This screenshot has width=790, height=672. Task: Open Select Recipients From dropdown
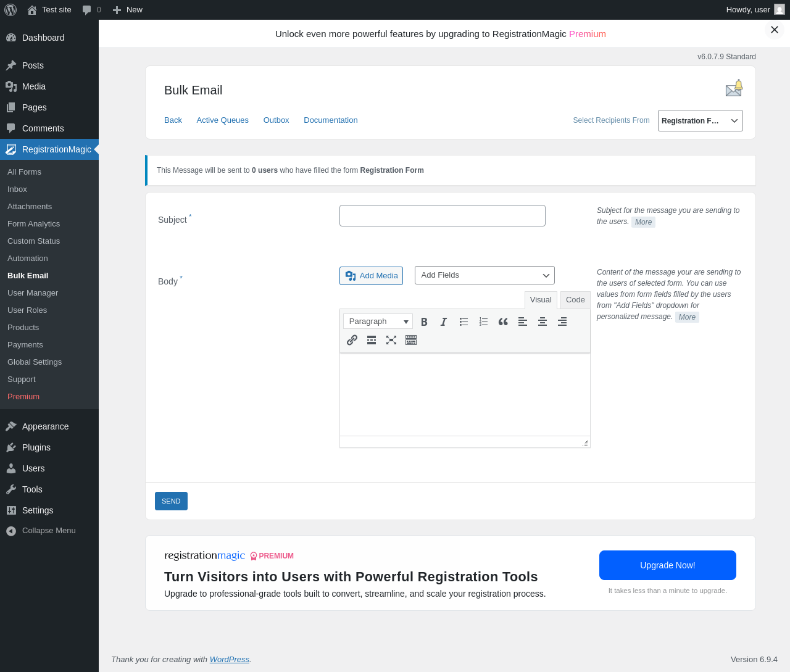(700, 120)
